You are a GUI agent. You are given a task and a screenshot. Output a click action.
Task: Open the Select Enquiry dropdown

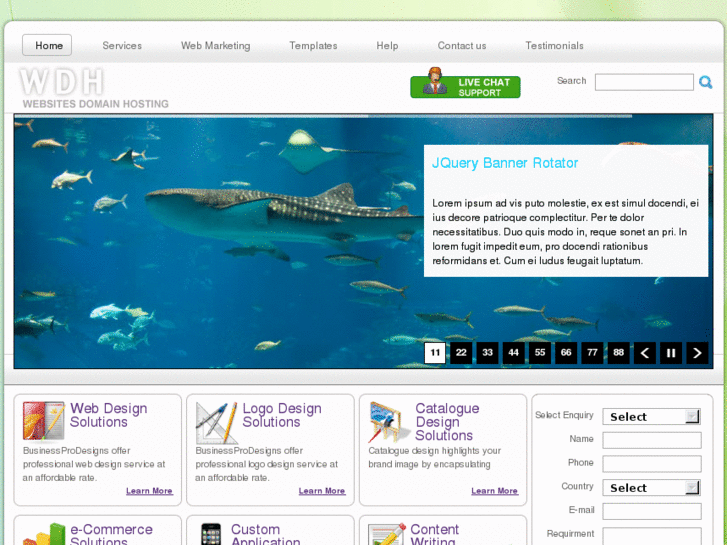[x=651, y=417]
